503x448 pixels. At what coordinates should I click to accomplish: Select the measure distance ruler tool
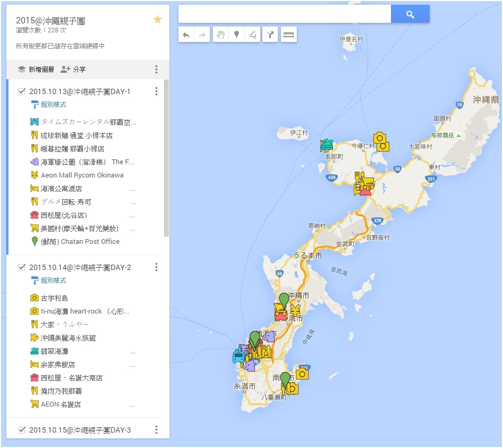289,35
